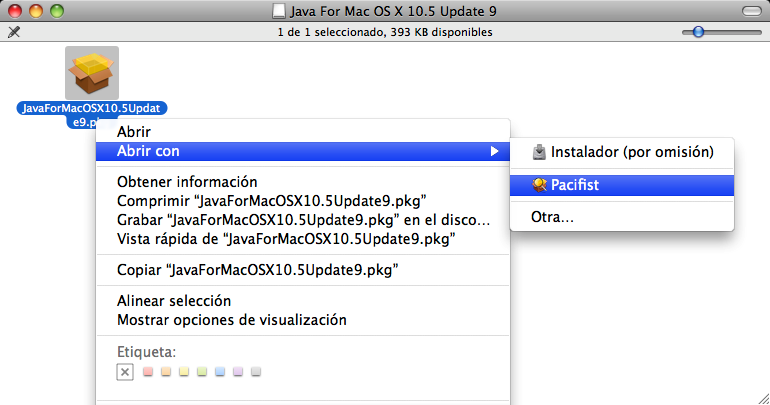Zoom the window with green button
The width and height of the screenshot is (770, 405).
[x=57, y=11]
